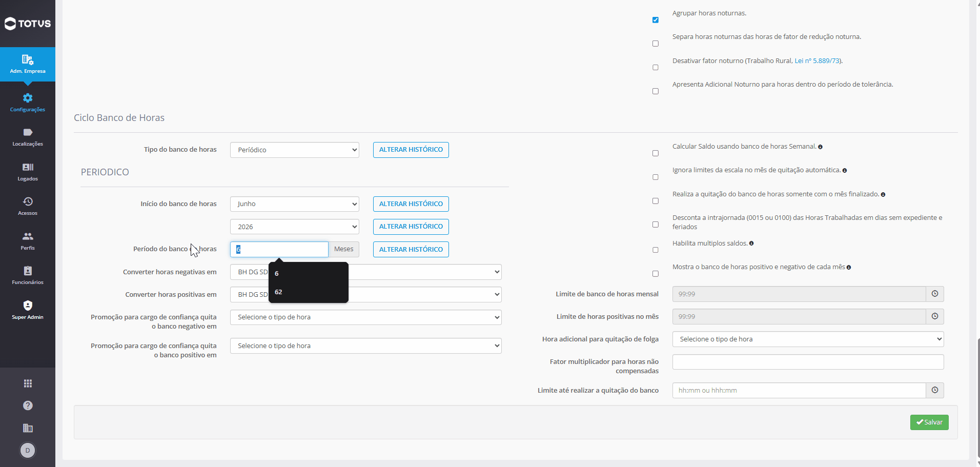Click the Limite de horas positivas no mês field
Screen dimensions: 980x467
[799, 316]
